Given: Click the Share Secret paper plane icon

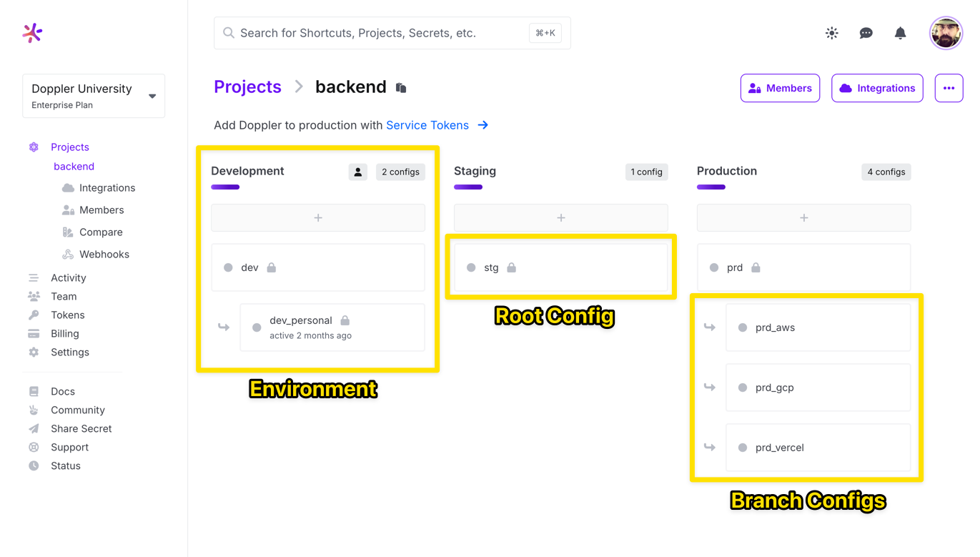Looking at the screenshot, I should coord(34,429).
